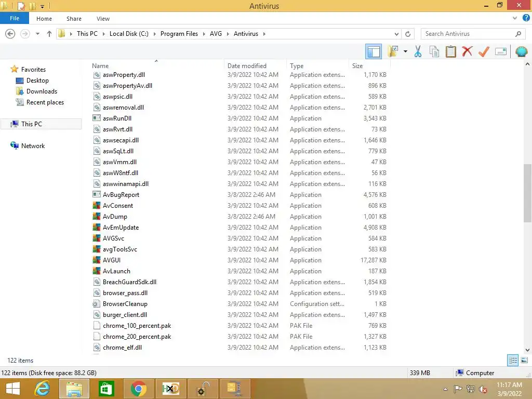This screenshot has width=532, height=399.
Task: Expand the chevron after 'Program Files' breadcrumb
Action: pyautogui.click(x=204, y=34)
